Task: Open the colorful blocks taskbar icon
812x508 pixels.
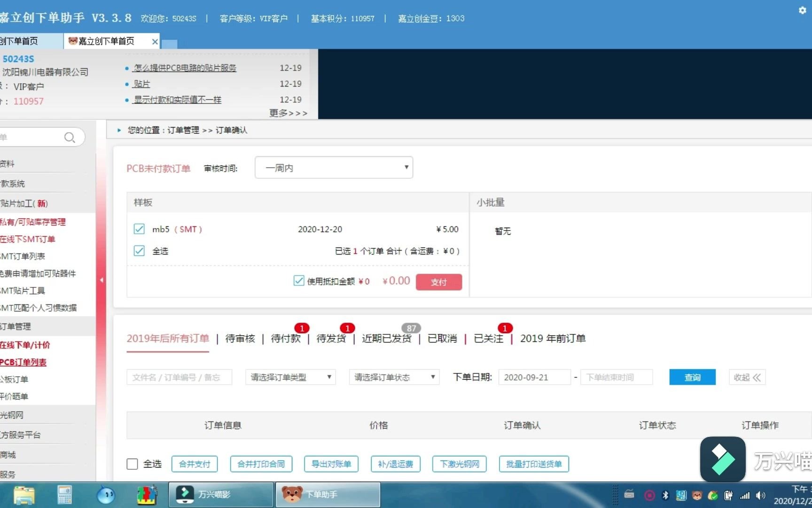Action: pyautogui.click(x=147, y=495)
